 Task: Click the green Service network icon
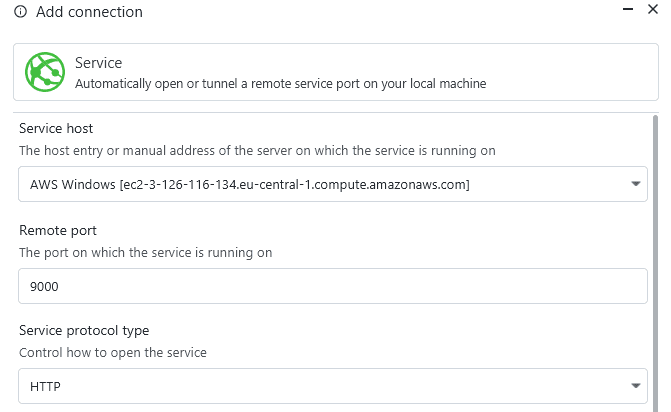tap(45, 72)
